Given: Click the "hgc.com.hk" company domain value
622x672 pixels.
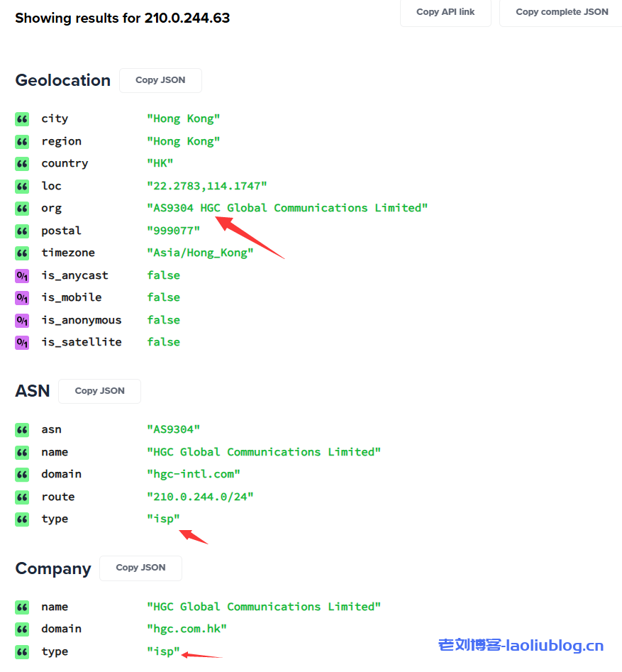Looking at the screenshot, I should pyautogui.click(x=187, y=629).
